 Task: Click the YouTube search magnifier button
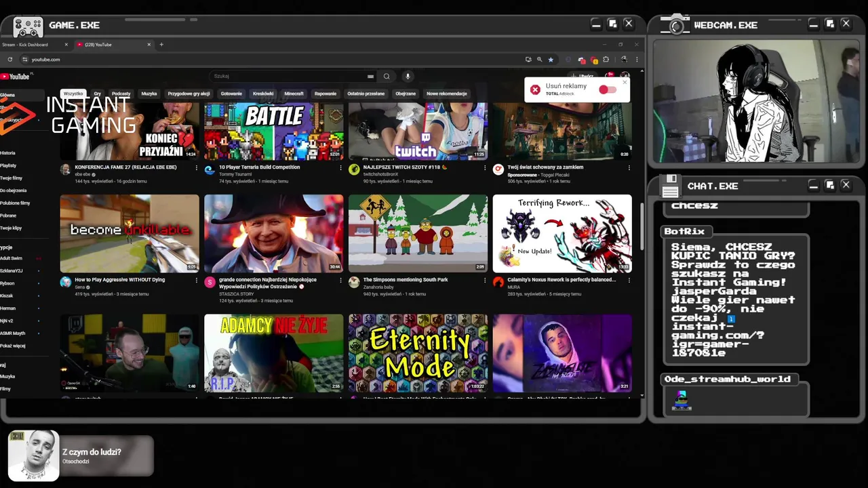(387, 77)
